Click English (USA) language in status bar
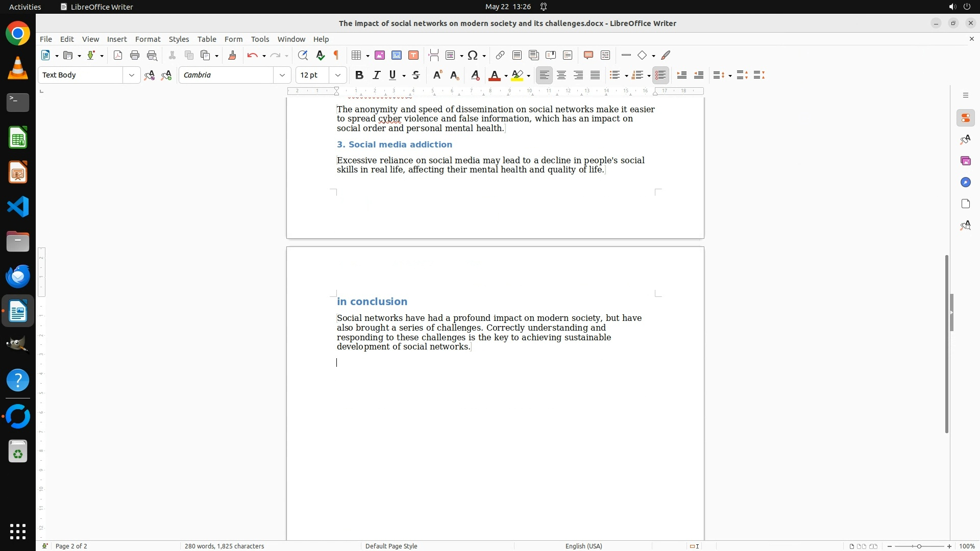 coord(583,546)
